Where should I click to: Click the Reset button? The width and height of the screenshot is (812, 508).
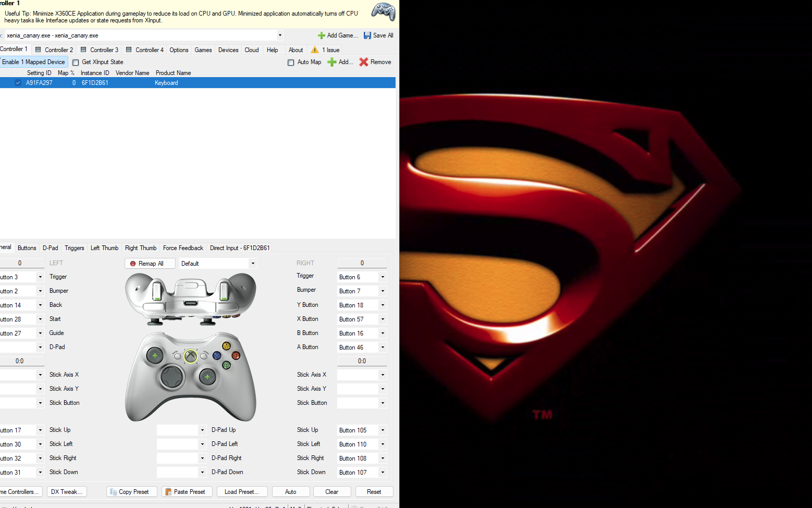pos(374,492)
